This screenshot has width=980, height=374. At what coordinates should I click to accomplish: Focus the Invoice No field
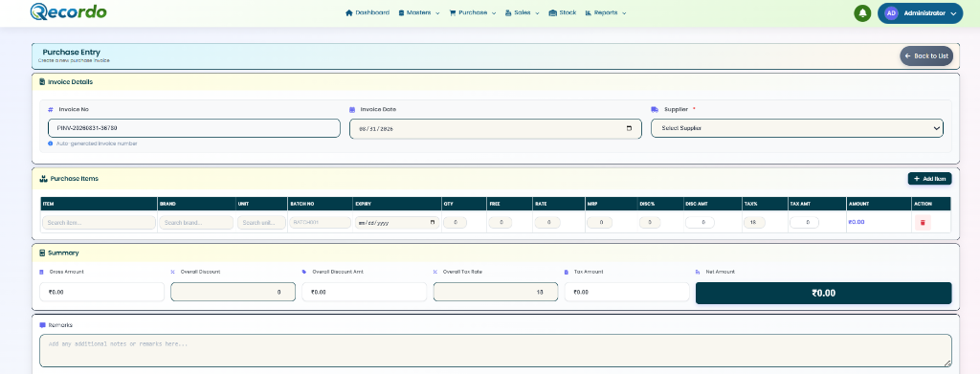193,128
